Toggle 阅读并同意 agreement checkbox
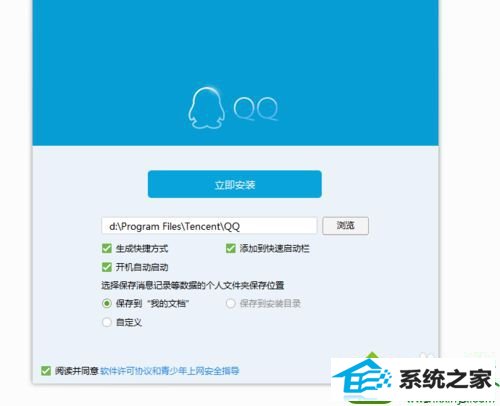500x406 pixels. click(x=46, y=371)
